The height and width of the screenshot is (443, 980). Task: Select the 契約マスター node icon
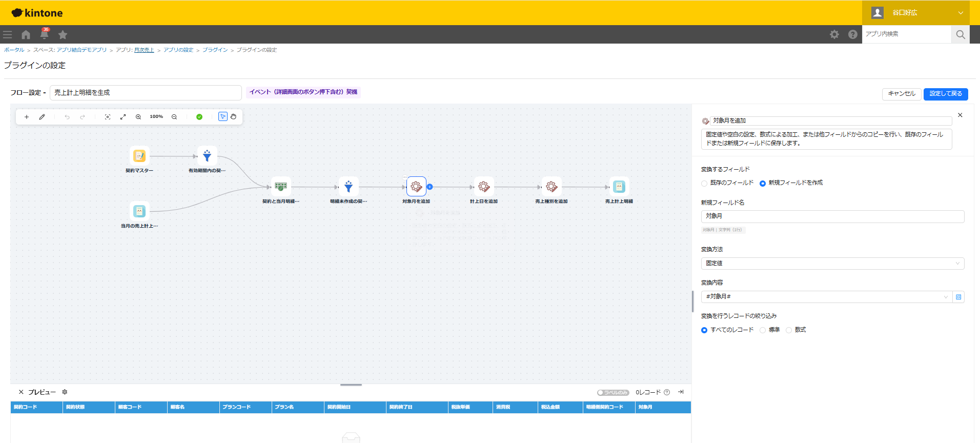[139, 156]
